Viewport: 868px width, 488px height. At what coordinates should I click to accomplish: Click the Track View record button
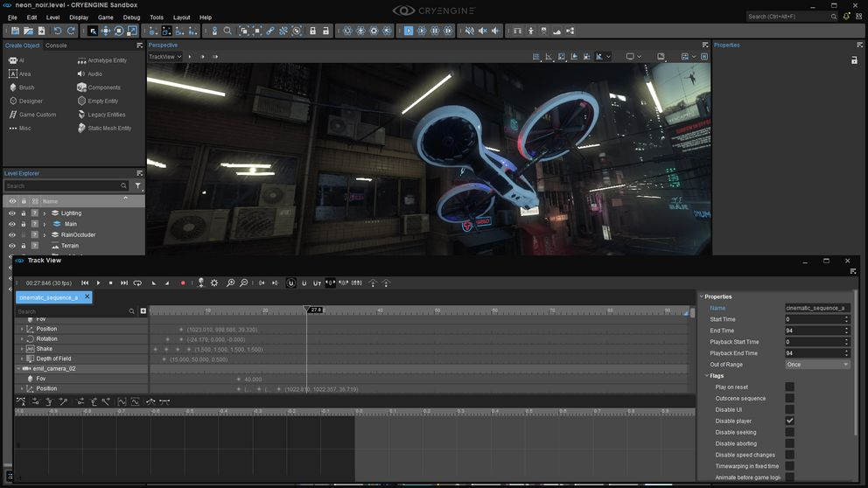pos(183,283)
